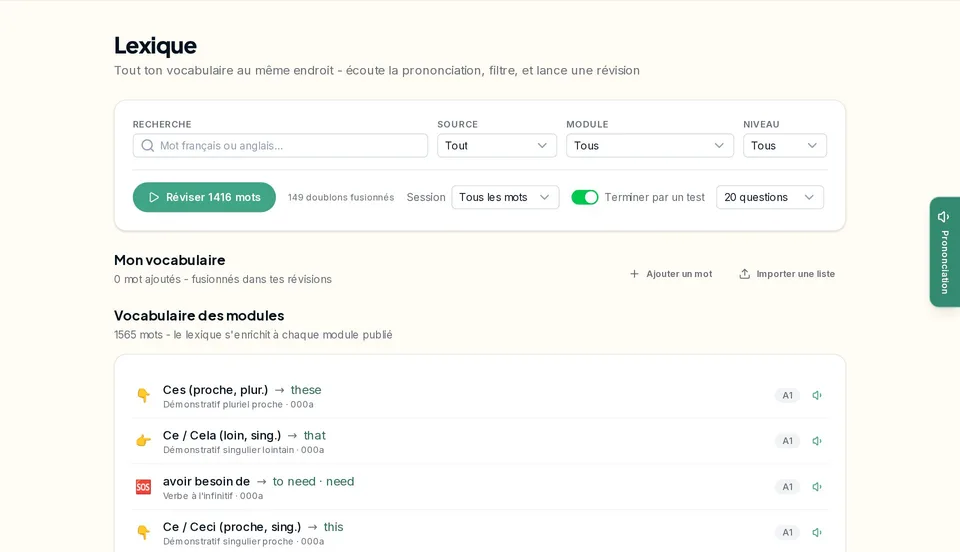
Task: Play pronunciation for 'these'
Action: [817, 395]
